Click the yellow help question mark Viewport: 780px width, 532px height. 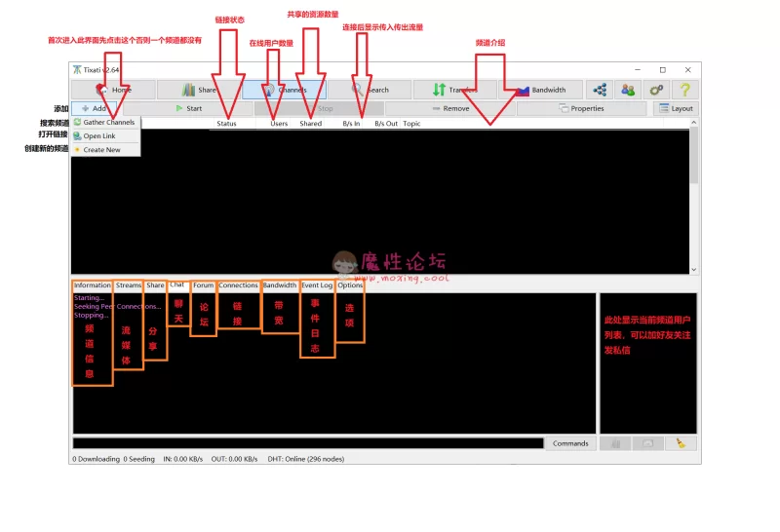[685, 90]
